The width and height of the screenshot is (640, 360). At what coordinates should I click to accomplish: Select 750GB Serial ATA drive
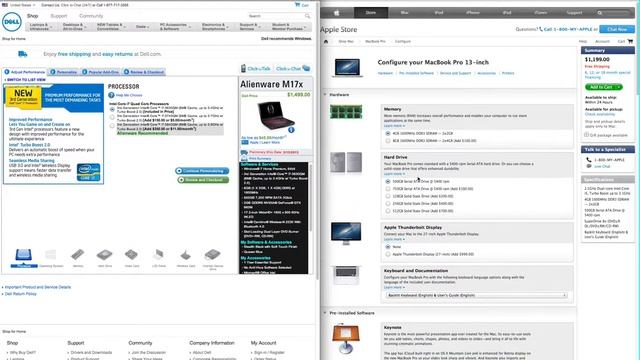pyautogui.click(x=388, y=189)
